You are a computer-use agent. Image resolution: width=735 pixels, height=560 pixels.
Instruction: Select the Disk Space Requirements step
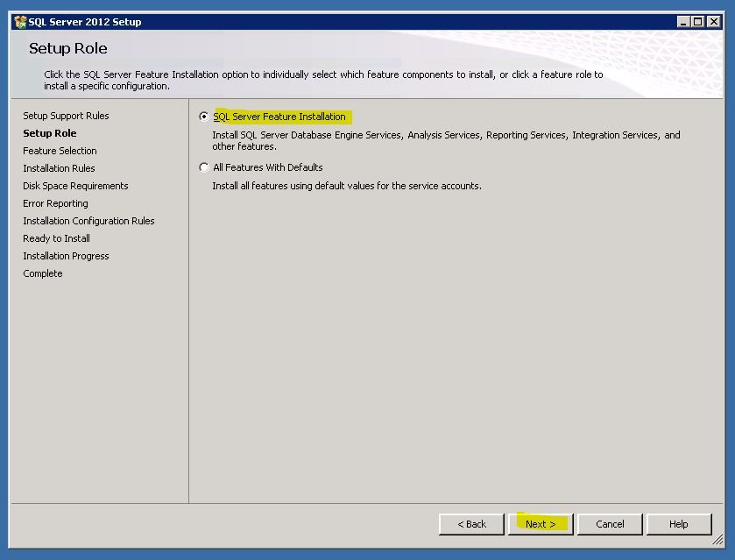coord(75,186)
